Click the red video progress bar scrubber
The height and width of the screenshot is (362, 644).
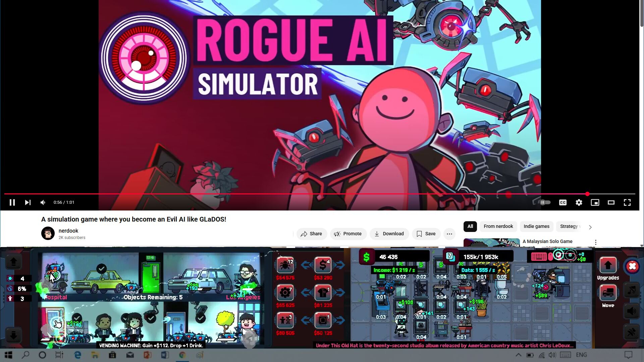pos(587,194)
